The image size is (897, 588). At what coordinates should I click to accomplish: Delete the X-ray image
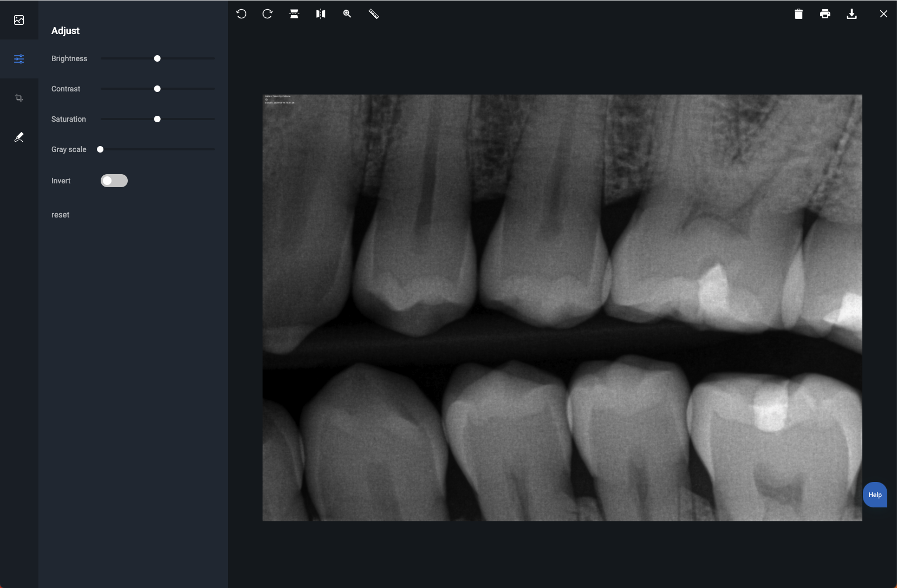[x=798, y=14]
